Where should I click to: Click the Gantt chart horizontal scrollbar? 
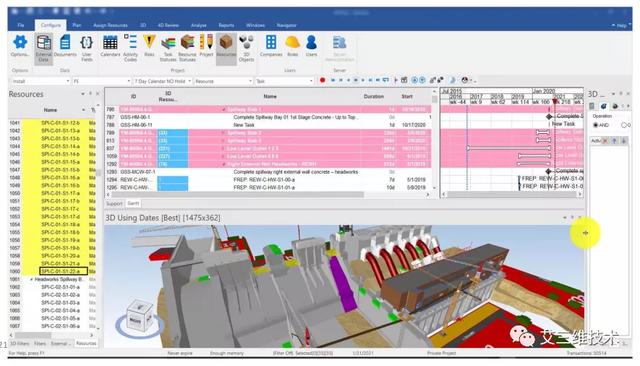coord(512,195)
